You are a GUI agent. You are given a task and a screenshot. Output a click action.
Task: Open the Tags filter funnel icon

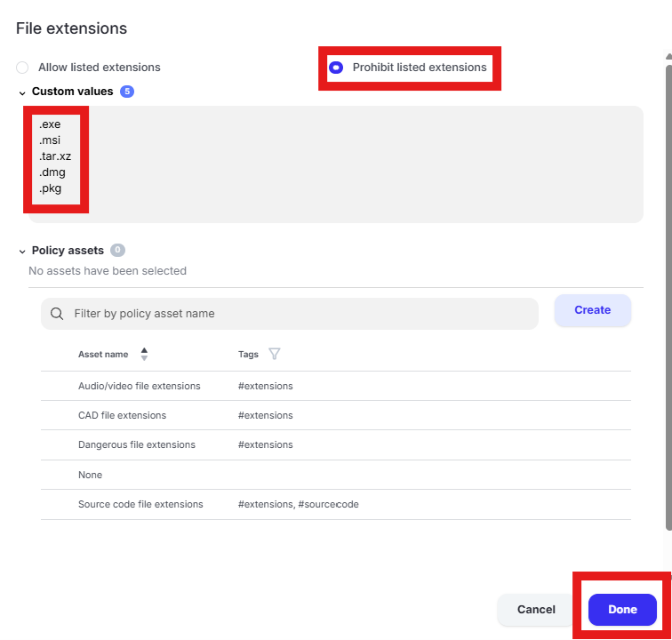pyautogui.click(x=275, y=354)
